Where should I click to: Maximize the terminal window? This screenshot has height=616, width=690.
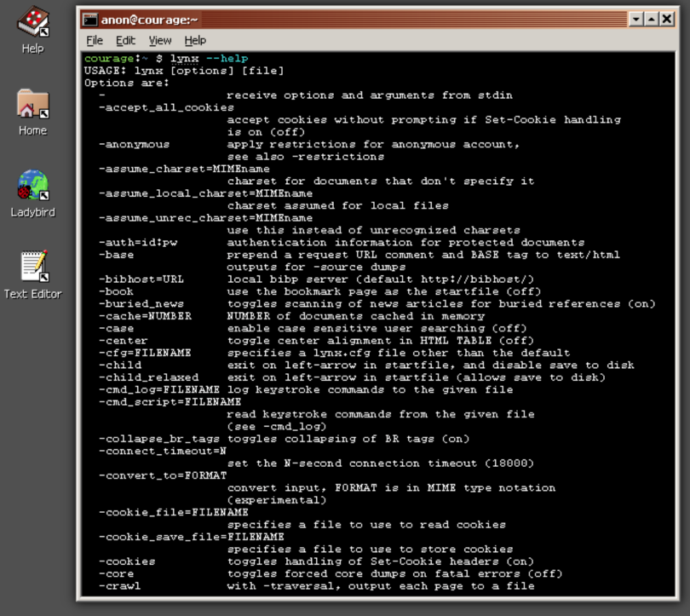click(x=652, y=20)
